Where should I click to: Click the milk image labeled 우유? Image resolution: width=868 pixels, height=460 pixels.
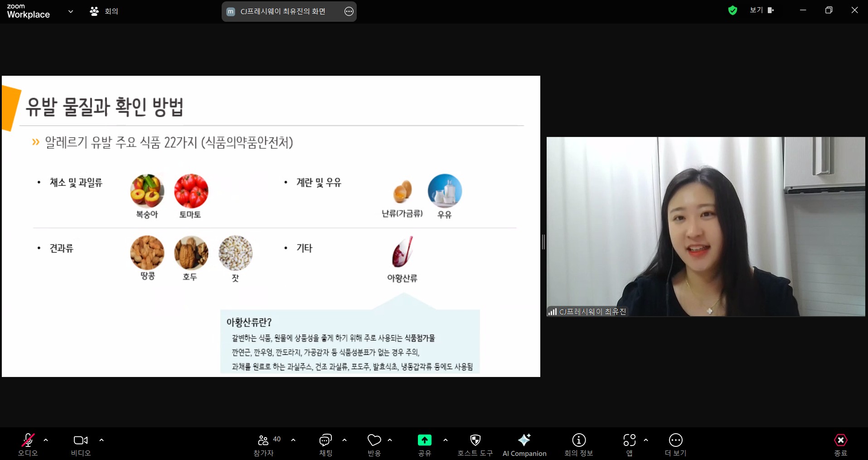(445, 191)
